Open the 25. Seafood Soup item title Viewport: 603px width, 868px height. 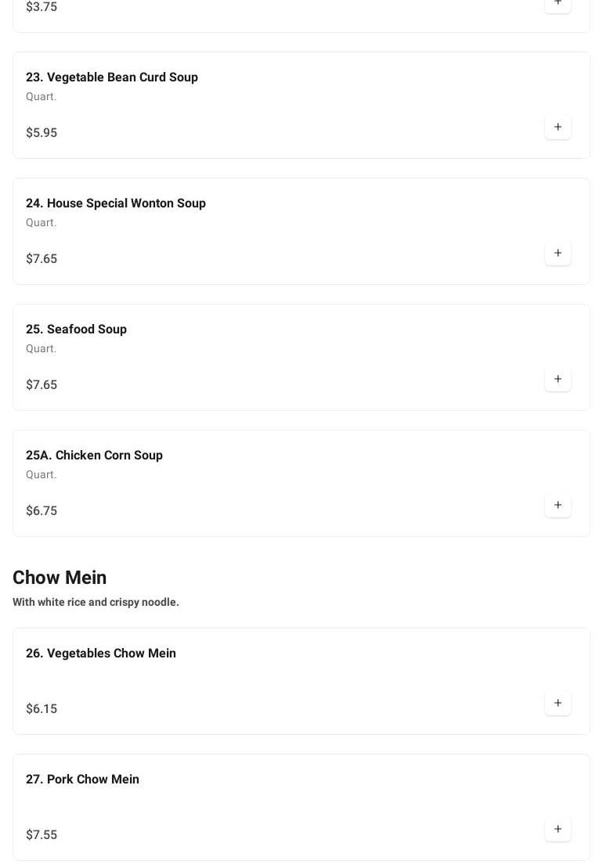point(76,329)
